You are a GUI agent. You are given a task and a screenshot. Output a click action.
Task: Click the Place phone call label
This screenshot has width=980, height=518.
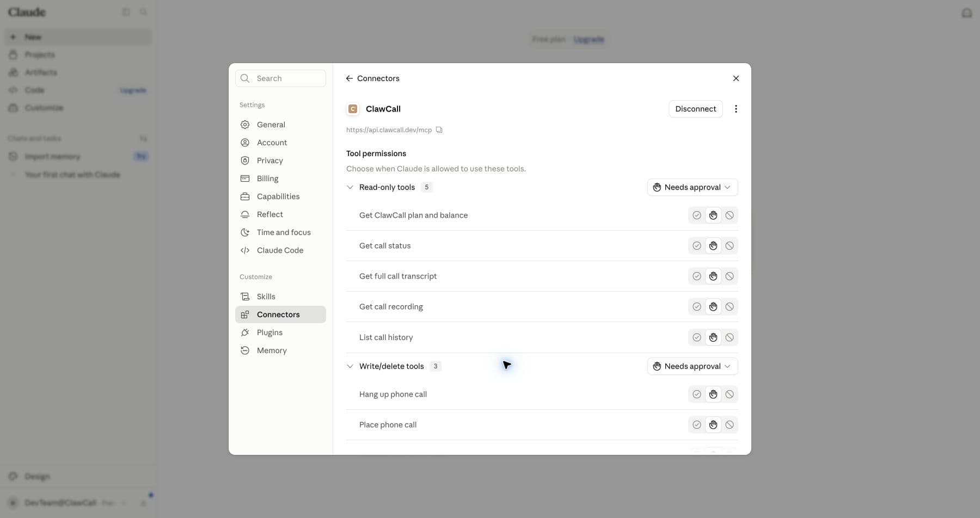388,425
